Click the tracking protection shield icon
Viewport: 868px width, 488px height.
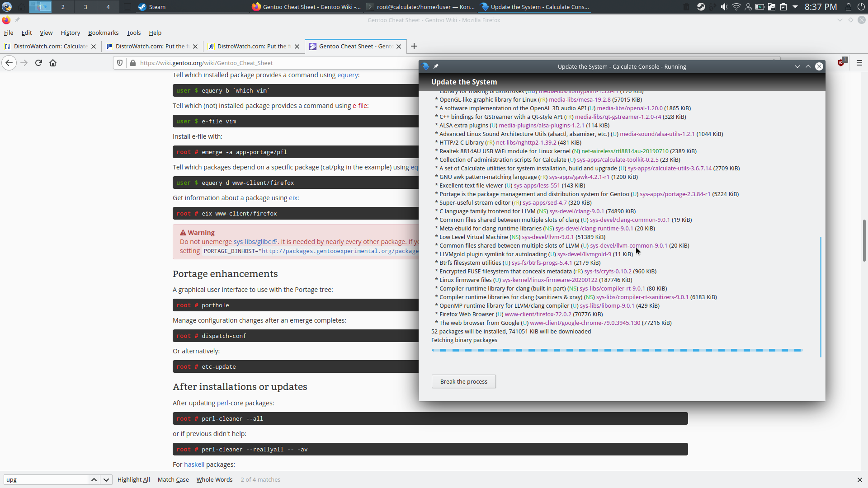pyautogui.click(x=120, y=63)
